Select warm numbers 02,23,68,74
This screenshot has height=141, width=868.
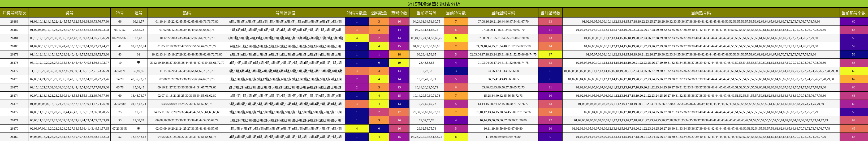coord(139,46)
